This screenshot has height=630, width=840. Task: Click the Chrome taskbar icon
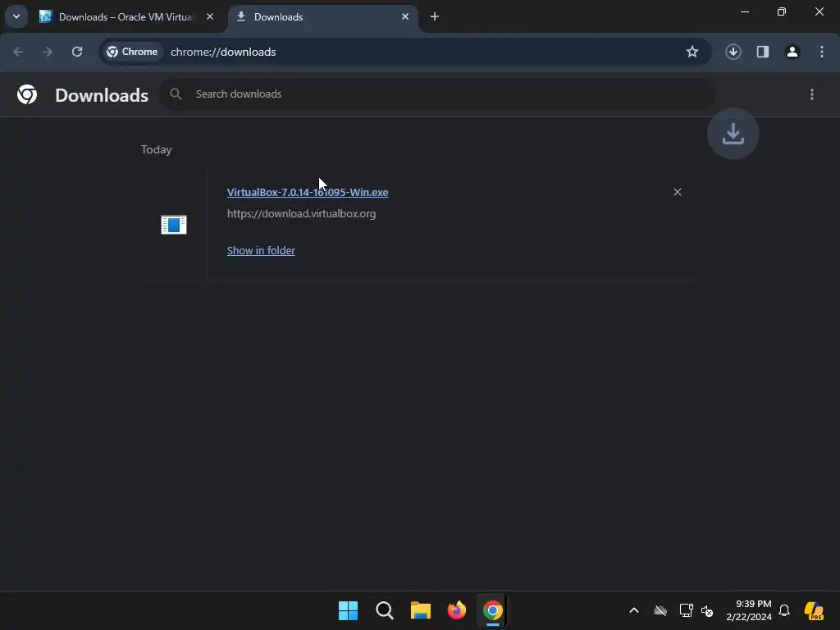point(493,610)
